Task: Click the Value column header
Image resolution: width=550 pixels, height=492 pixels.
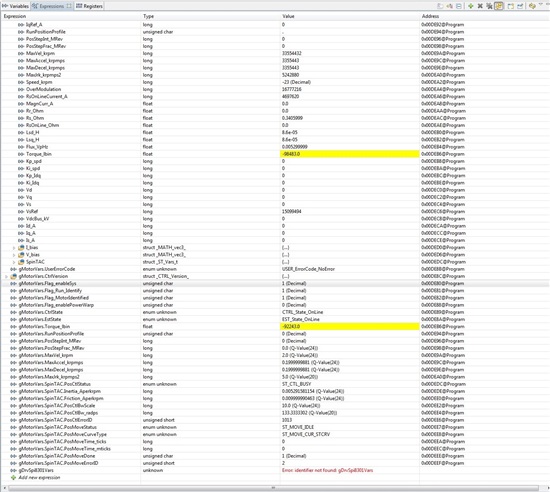Action: [x=288, y=16]
